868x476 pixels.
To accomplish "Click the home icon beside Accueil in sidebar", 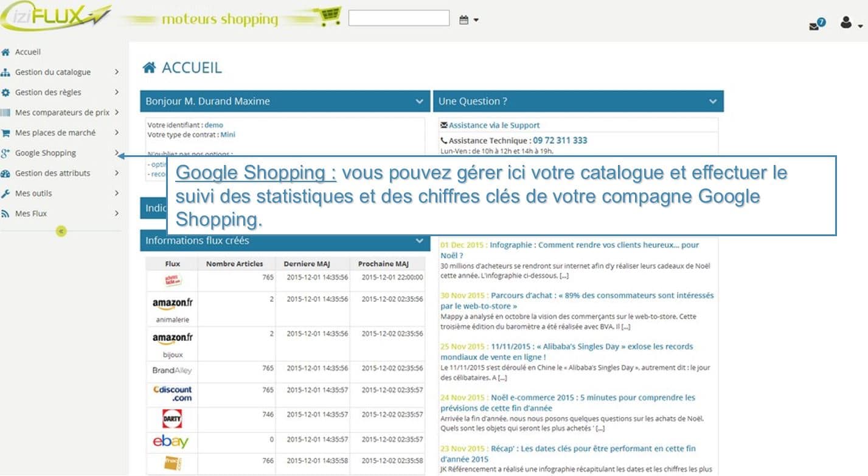I will point(5,52).
